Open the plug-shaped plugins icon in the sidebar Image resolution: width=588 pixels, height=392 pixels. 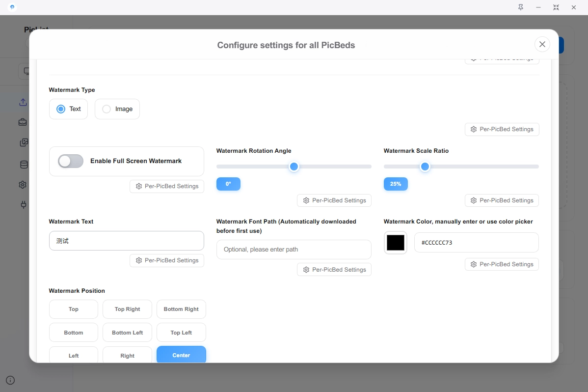(x=23, y=205)
